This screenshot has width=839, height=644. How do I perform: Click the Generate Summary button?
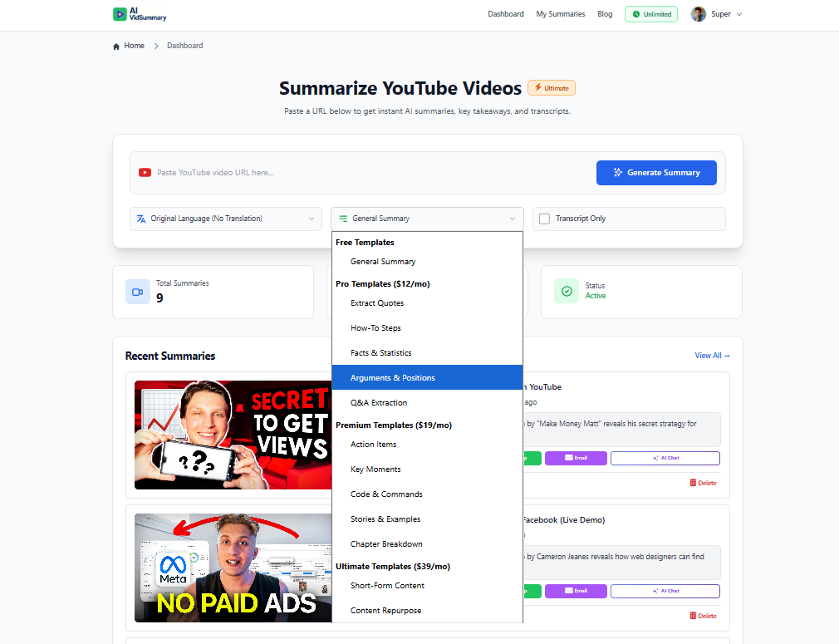point(656,172)
